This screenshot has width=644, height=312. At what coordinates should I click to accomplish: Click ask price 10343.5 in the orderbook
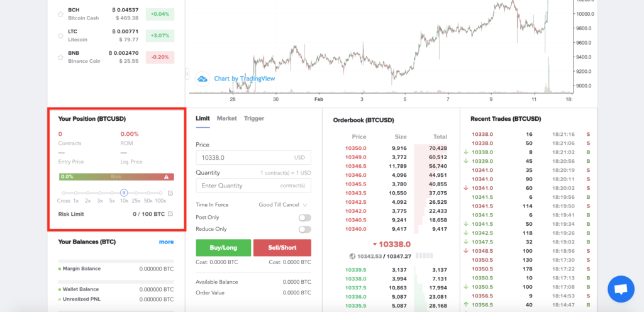click(x=356, y=193)
